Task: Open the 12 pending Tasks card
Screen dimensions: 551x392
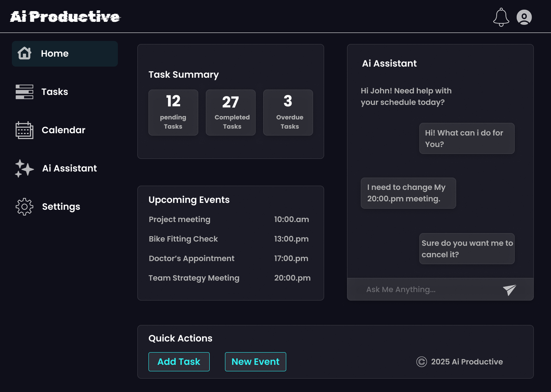Action: pos(173,113)
